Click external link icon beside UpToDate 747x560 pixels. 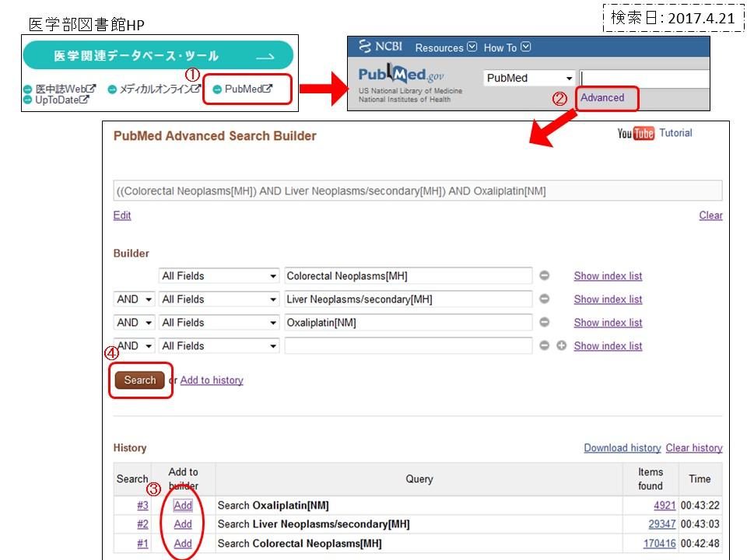pyautogui.click(x=84, y=100)
